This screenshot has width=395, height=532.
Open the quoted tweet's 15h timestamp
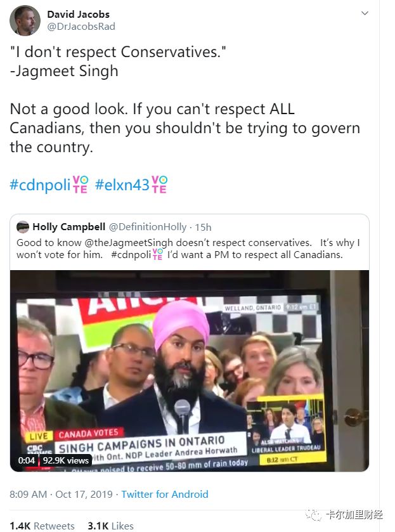pos(203,227)
